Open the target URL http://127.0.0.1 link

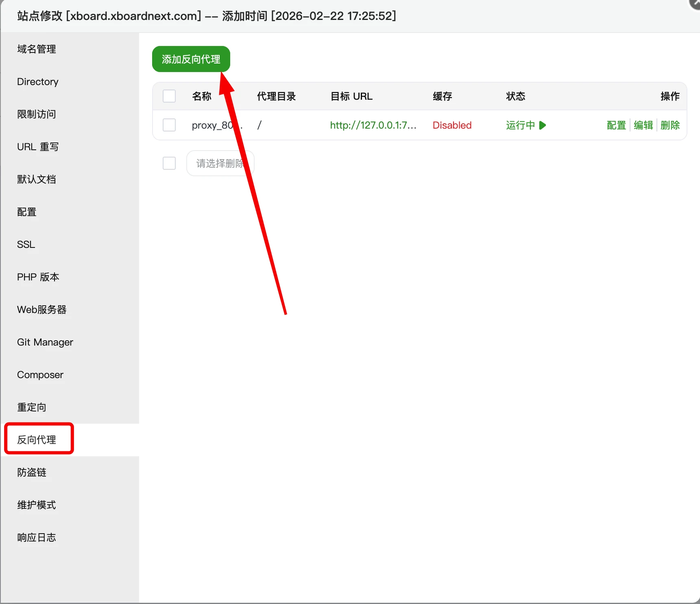(x=373, y=125)
